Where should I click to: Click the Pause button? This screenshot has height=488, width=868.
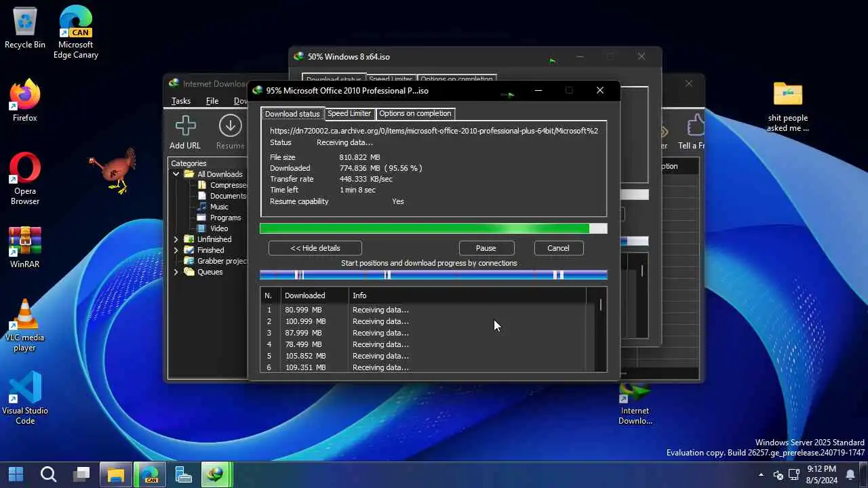click(x=486, y=248)
